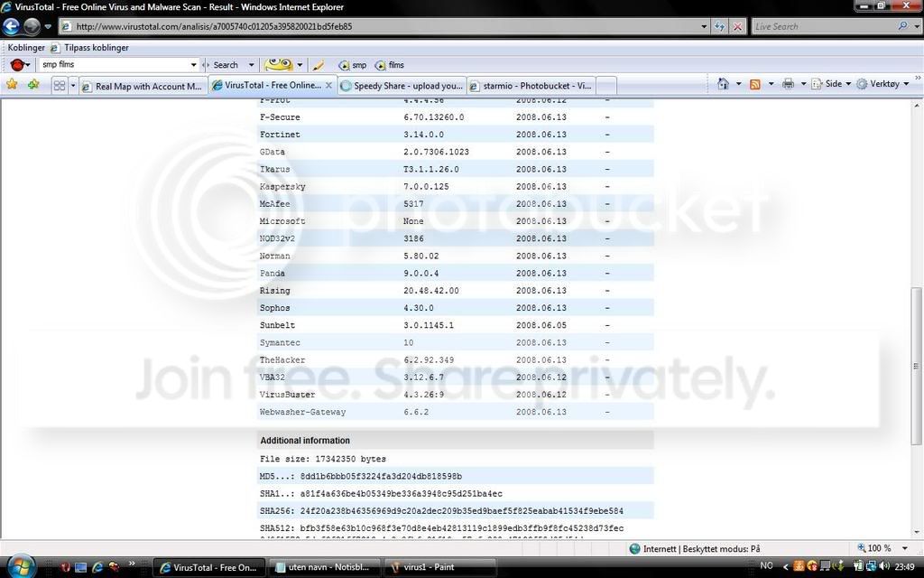Viewport: 924px width, 578px height.
Task: Click the Internet Explorer quick launch icon
Action: click(x=97, y=567)
